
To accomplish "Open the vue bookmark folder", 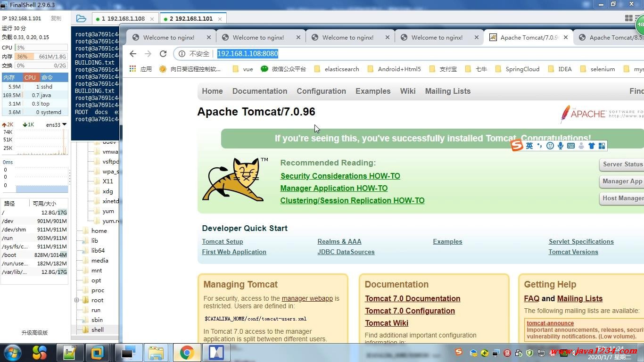I will coord(243,69).
